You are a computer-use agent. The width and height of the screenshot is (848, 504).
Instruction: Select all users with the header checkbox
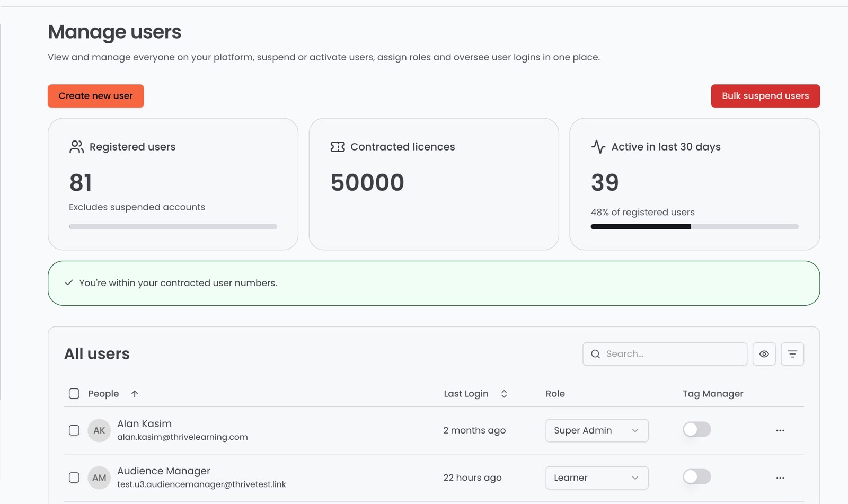(74, 394)
